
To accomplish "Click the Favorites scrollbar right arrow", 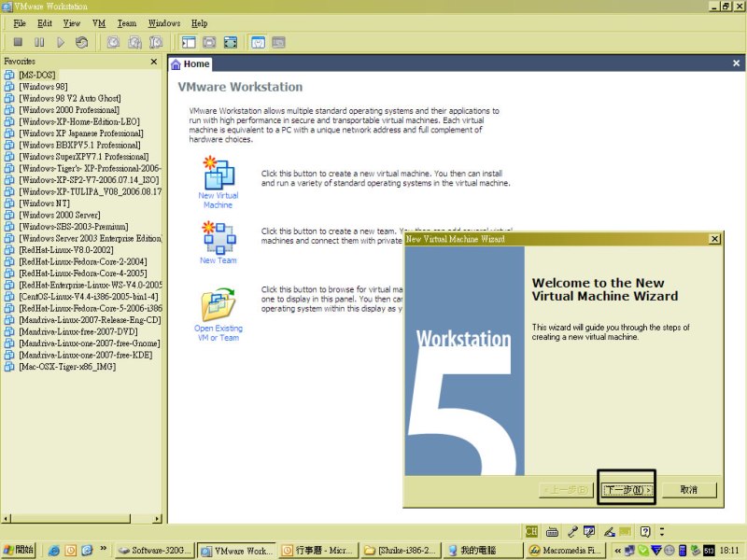I will point(158,519).
